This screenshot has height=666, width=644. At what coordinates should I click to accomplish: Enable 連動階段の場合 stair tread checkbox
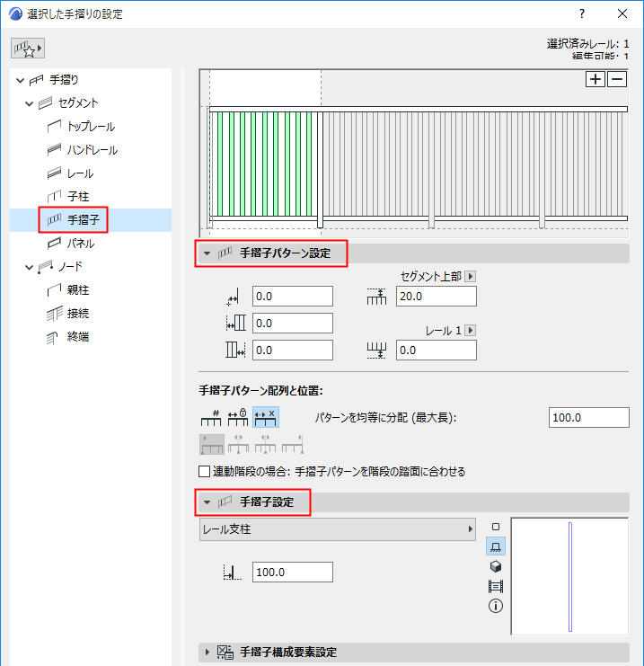tap(204, 472)
